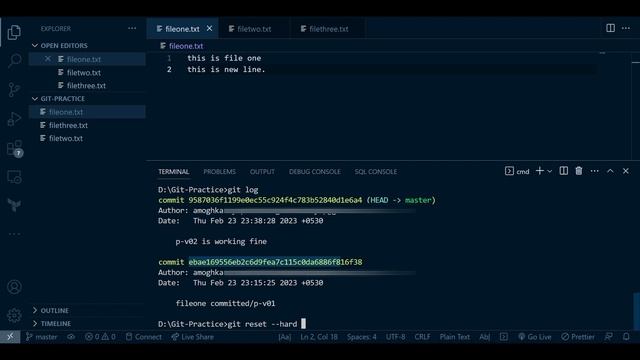640x360 pixels.
Task: Change language mode Plain Text
Action: tap(455, 337)
